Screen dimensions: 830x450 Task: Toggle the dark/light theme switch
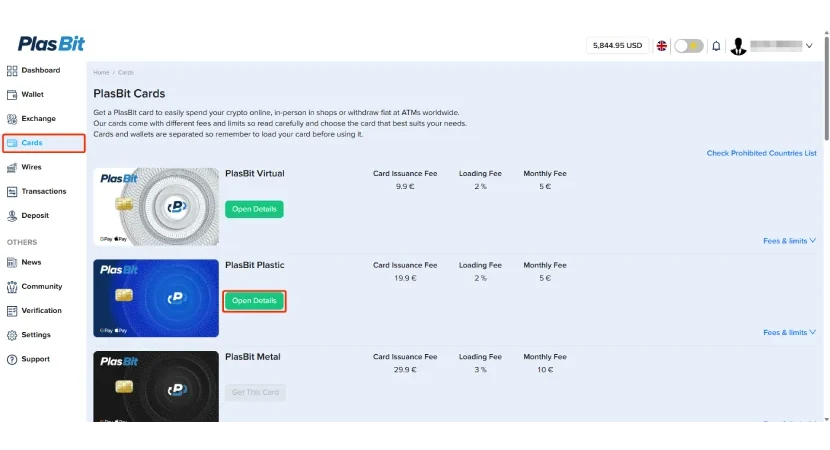(x=689, y=46)
